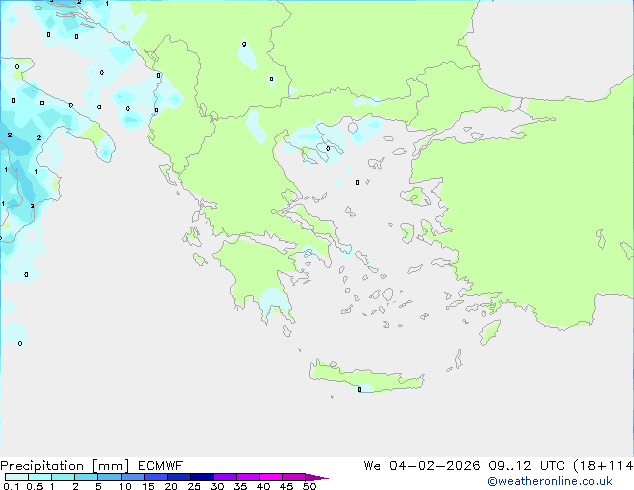Click the legend swatch between 15 and 20
The image size is (634, 490).
[156, 477]
